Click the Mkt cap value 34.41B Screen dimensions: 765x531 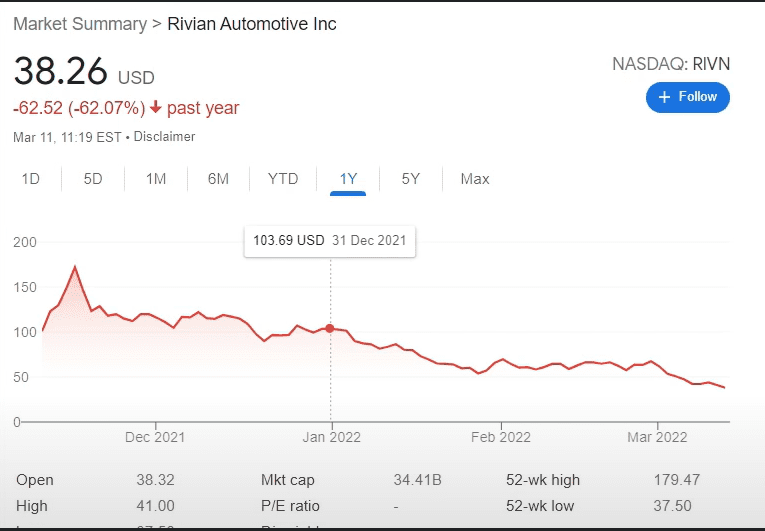click(x=417, y=480)
